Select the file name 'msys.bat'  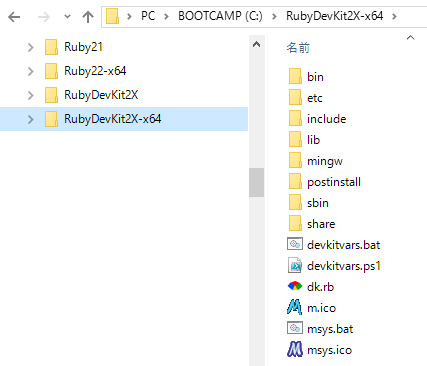coord(330,329)
